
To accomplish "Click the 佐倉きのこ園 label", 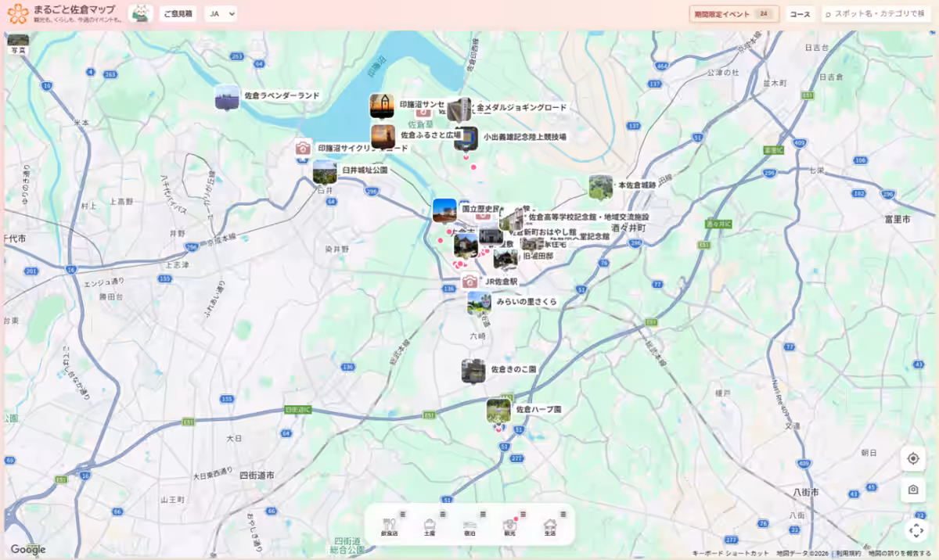I will (x=513, y=369).
